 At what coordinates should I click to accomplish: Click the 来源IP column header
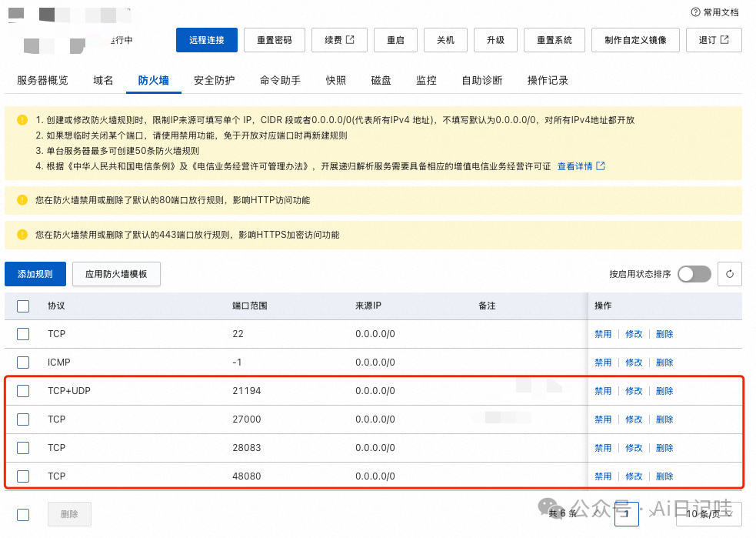coord(368,306)
